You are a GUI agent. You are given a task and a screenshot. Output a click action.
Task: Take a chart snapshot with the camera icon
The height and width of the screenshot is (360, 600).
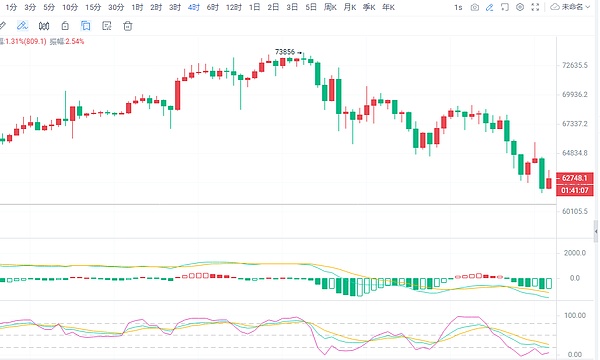pos(474,7)
